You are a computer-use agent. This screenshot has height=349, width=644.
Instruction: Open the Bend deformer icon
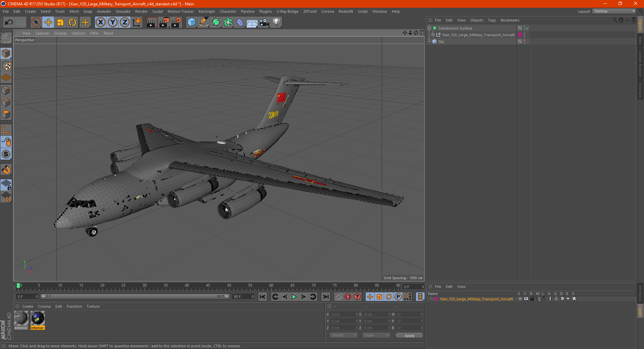pyautogui.click(x=240, y=22)
